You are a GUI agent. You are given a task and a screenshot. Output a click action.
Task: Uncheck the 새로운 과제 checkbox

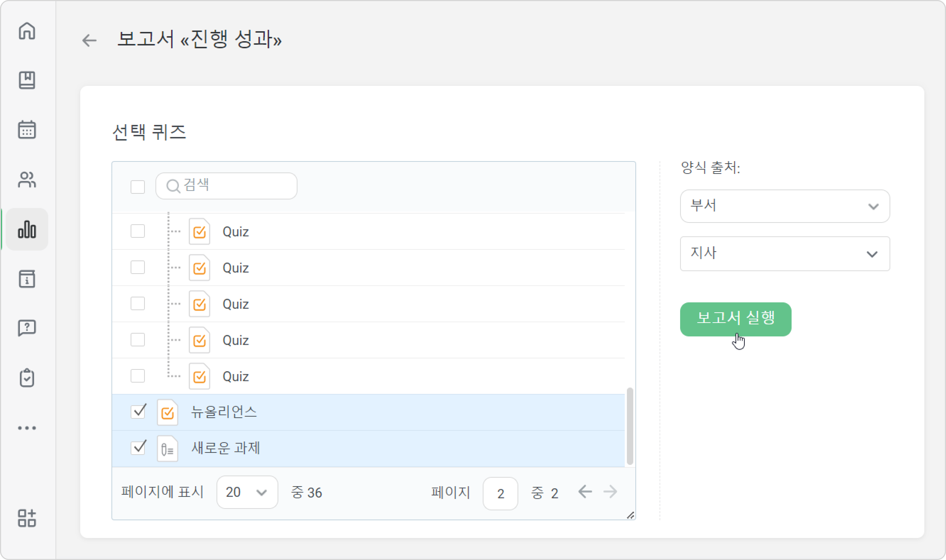coord(138,448)
